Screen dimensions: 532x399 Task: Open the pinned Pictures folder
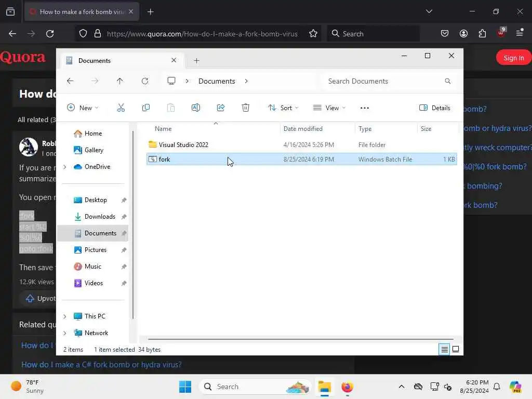point(96,250)
